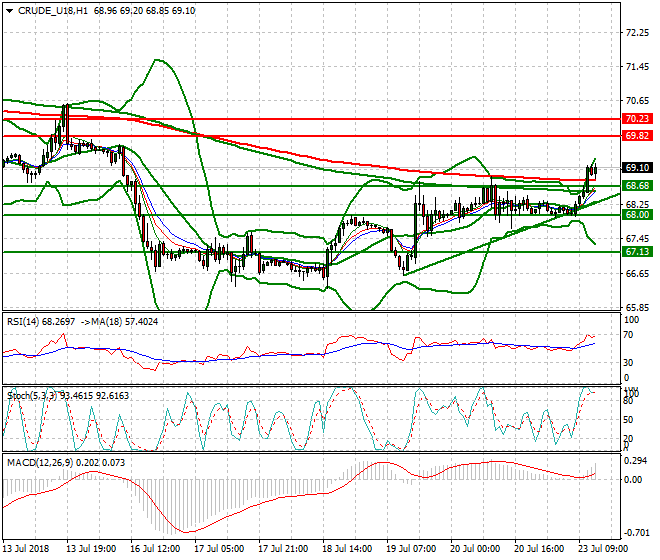Click the 13 Jul 19:00 time label
This screenshot has width=660, height=560.
pos(91,549)
